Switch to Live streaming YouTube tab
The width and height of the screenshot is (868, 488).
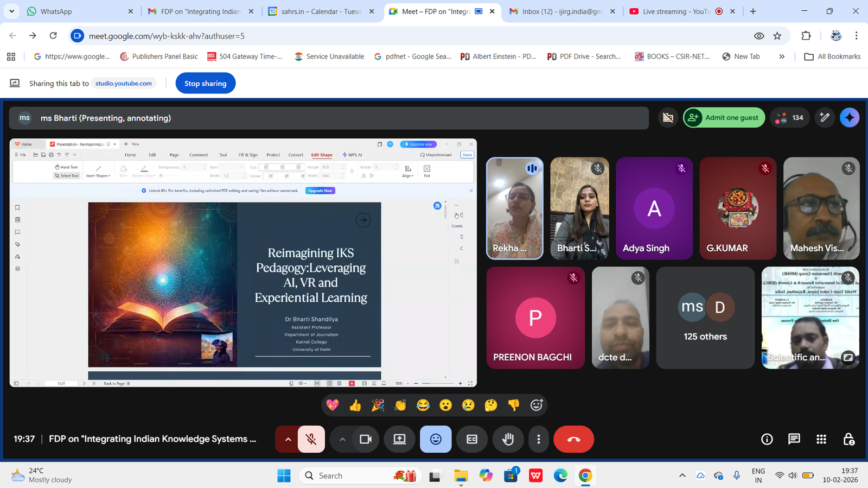675,11
